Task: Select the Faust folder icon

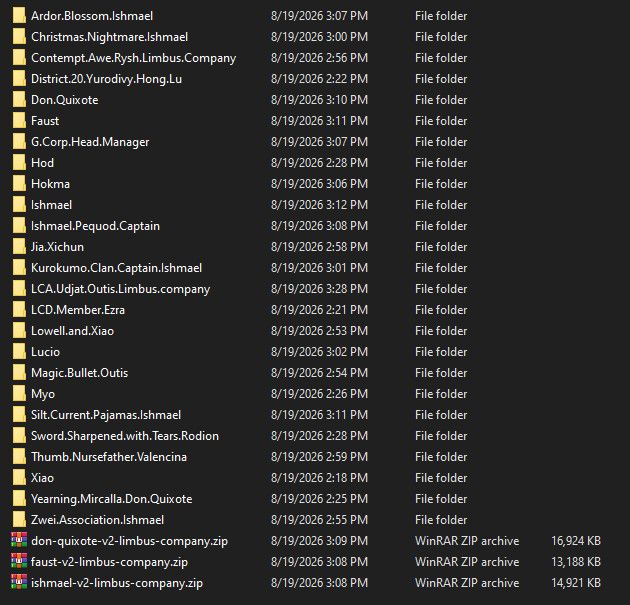Action: [x=19, y=121]
